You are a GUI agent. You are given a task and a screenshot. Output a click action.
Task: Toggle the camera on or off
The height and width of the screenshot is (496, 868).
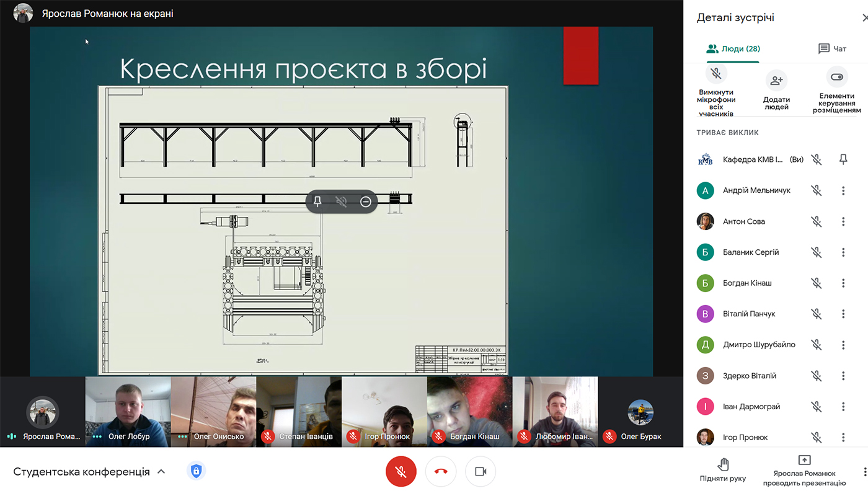tap(480, 472)
